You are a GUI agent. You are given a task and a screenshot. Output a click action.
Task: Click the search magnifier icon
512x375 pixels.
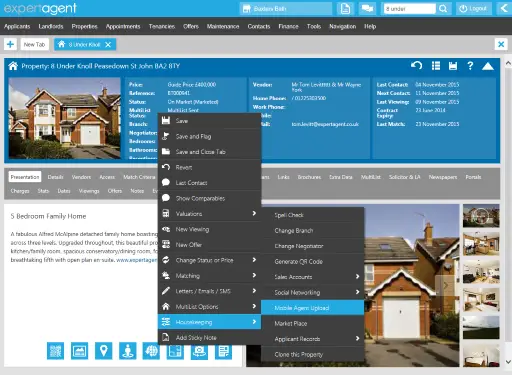pos(443,9)
